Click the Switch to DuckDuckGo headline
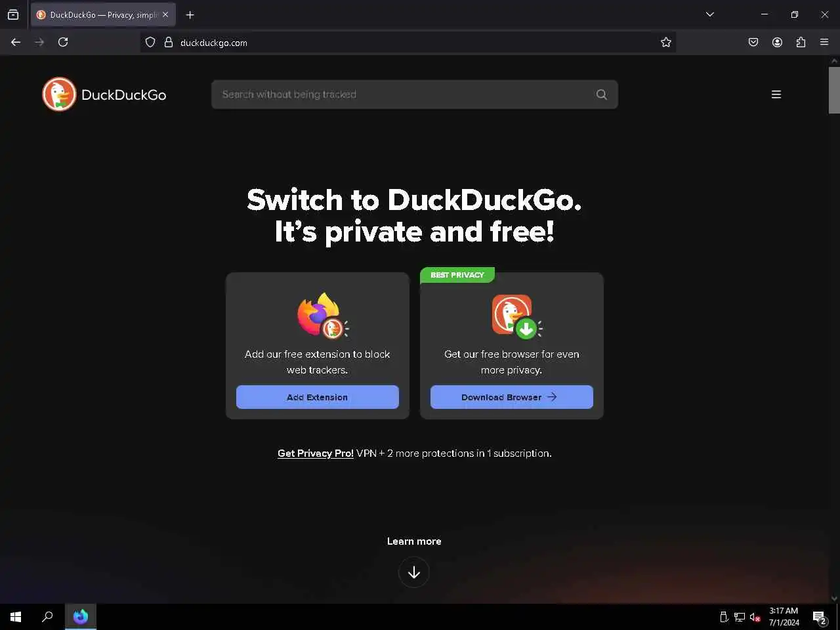Viewport: 840px width, 630px height. [x=414, y=215]
